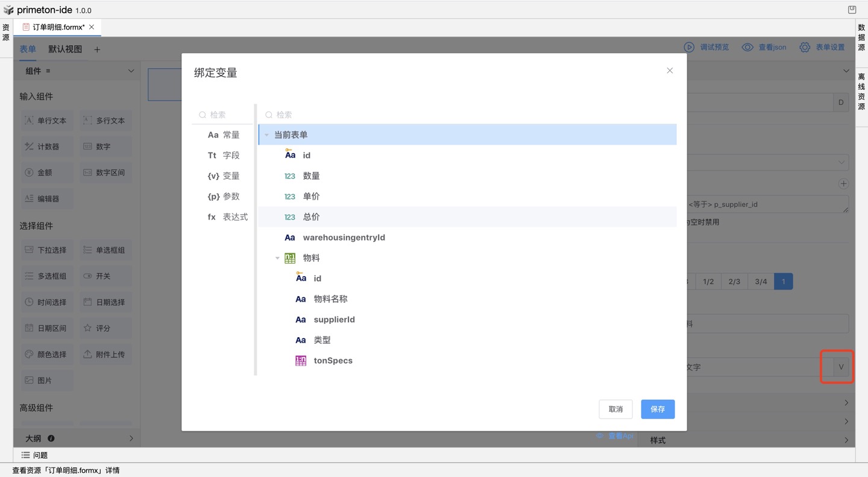Image resolution: width=868 pixels, height=477 pixels.
Task: Click the 附件上传 component icon
Action: pos(87,354)
